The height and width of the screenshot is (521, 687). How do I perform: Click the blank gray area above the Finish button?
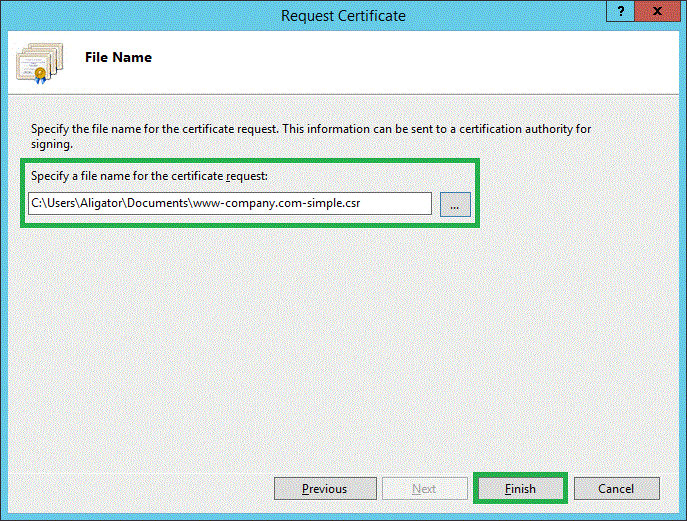pos(520,400)
